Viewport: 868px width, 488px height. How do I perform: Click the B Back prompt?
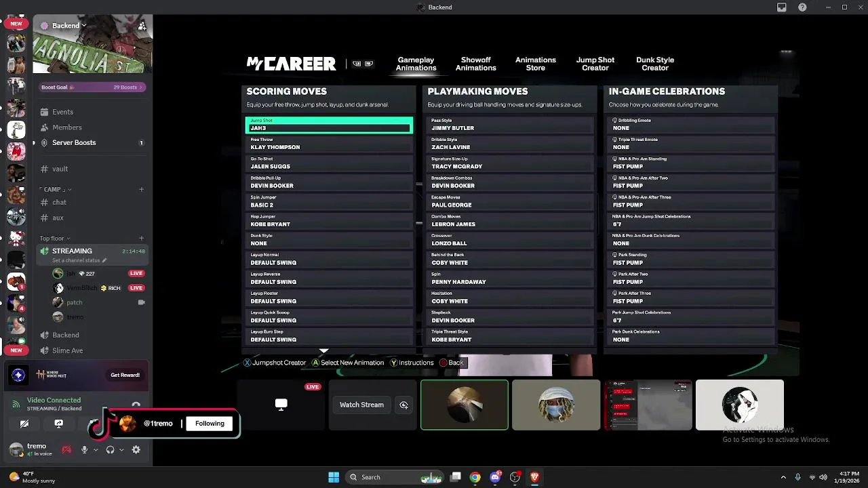click(452, 363)
